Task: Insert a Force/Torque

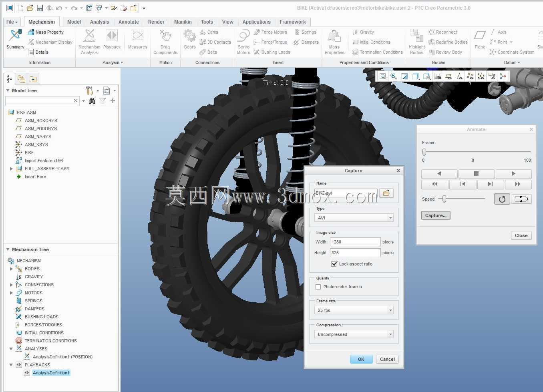Action: [270, 42]
